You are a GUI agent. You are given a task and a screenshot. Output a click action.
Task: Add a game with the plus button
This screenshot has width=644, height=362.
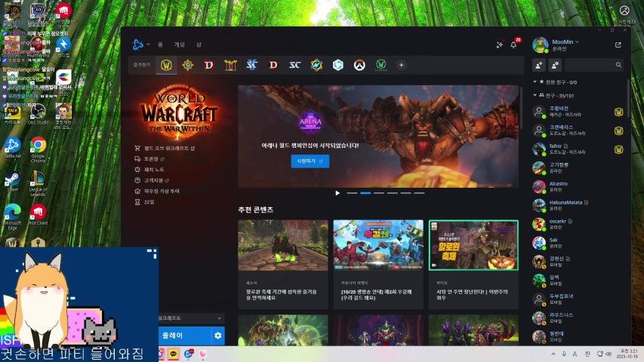(x=401, y=66)
